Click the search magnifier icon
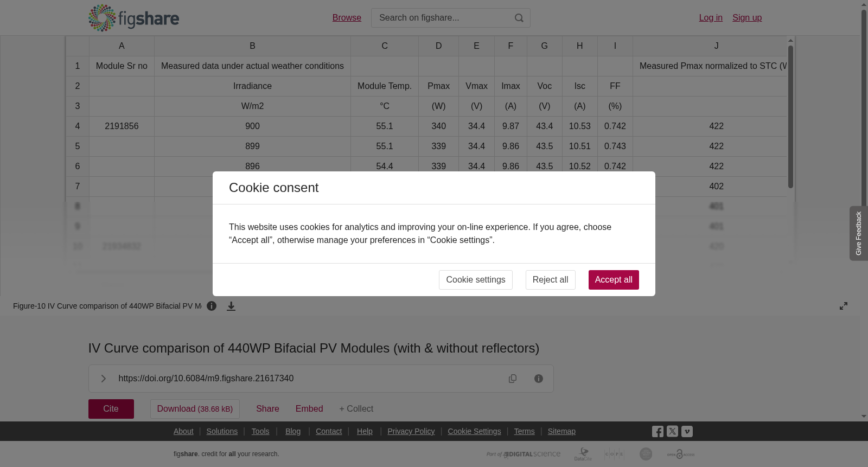868x467 pixels. pos(519,18)
